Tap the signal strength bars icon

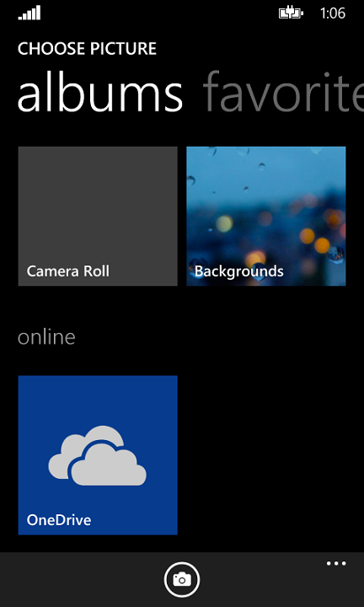(29, 13)
